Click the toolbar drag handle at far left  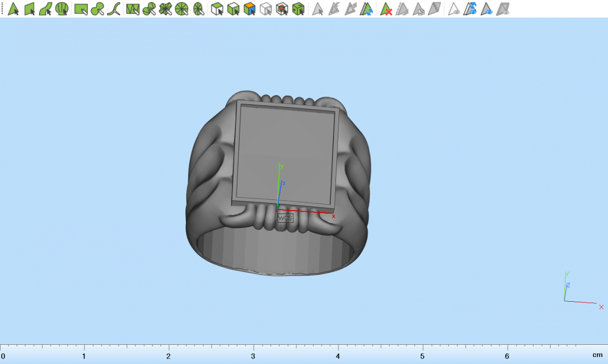tap(3, 9)
